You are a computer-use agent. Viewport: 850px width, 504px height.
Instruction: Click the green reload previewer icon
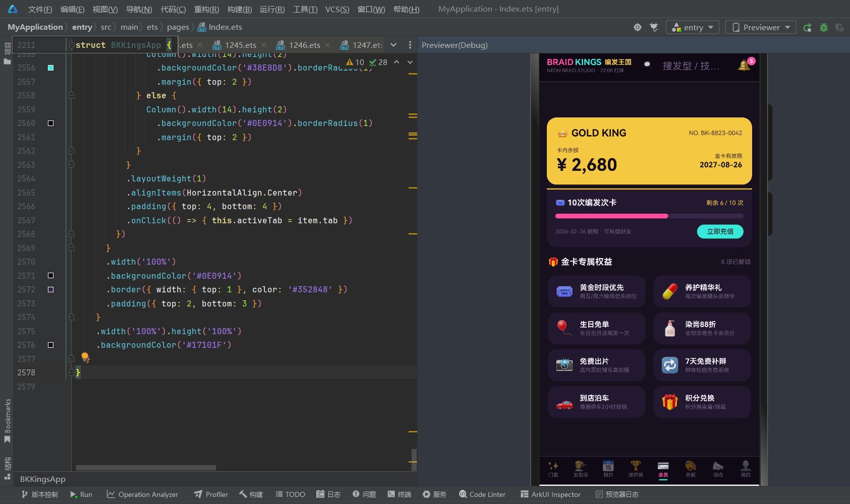click(808, 27)
